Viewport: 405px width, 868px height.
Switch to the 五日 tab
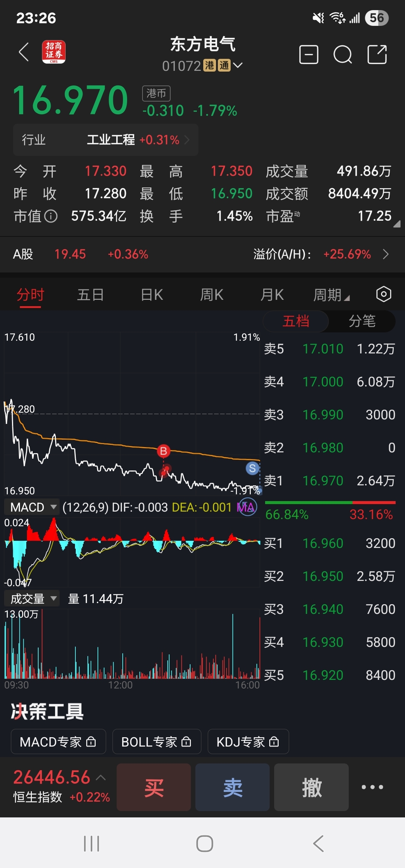(90, 295)
